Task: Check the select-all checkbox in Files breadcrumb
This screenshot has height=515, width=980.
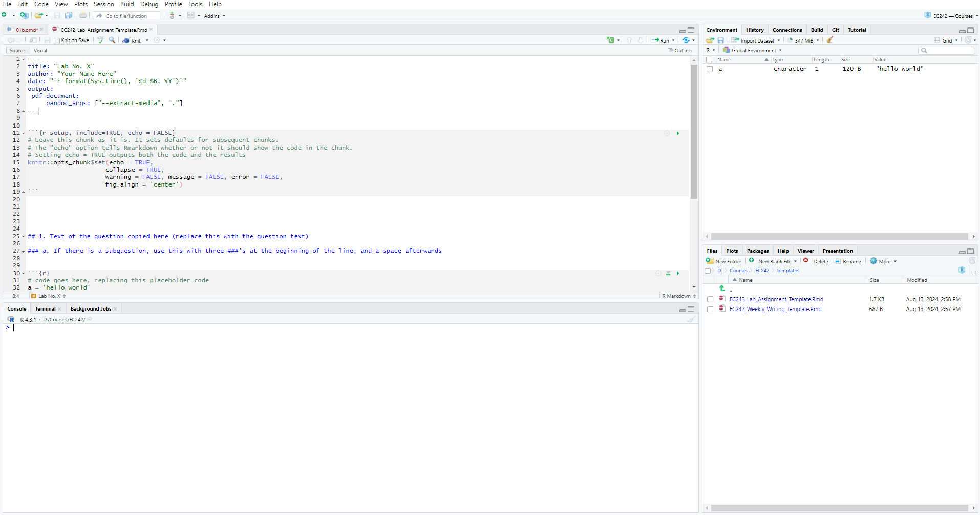Action: point(708,271)
